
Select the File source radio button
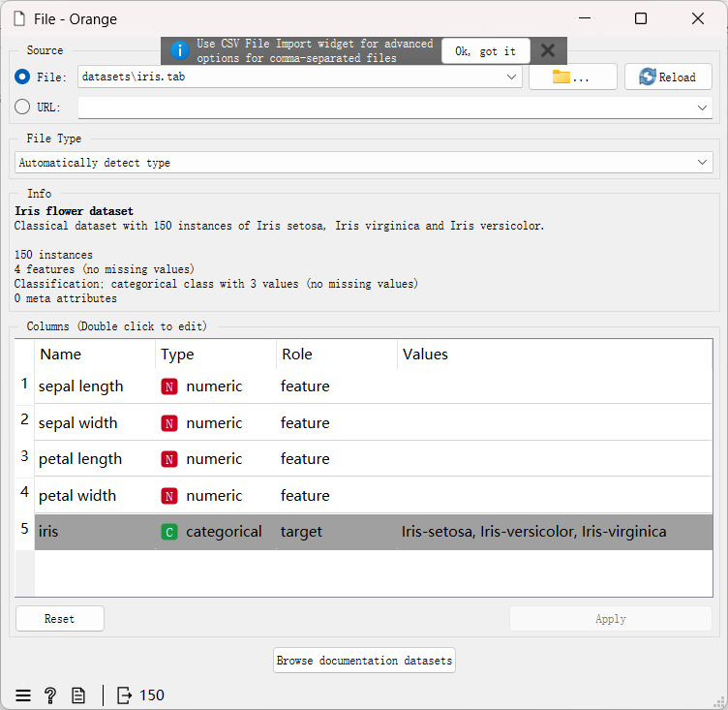click(x=22, y=77)
